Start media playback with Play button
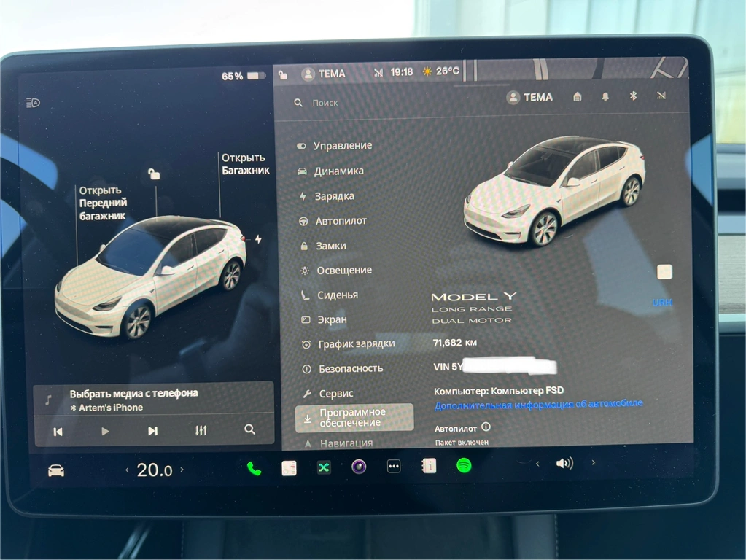This screenshot has width=746, height=560. click(x=105, y=431)
